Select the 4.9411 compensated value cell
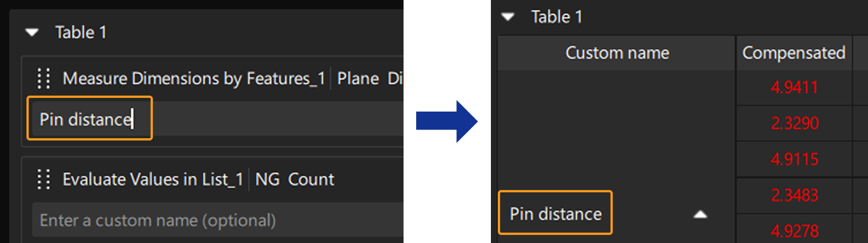Image resolution: width=868 pixels, height=243 pixels. [x=794, y=88]
